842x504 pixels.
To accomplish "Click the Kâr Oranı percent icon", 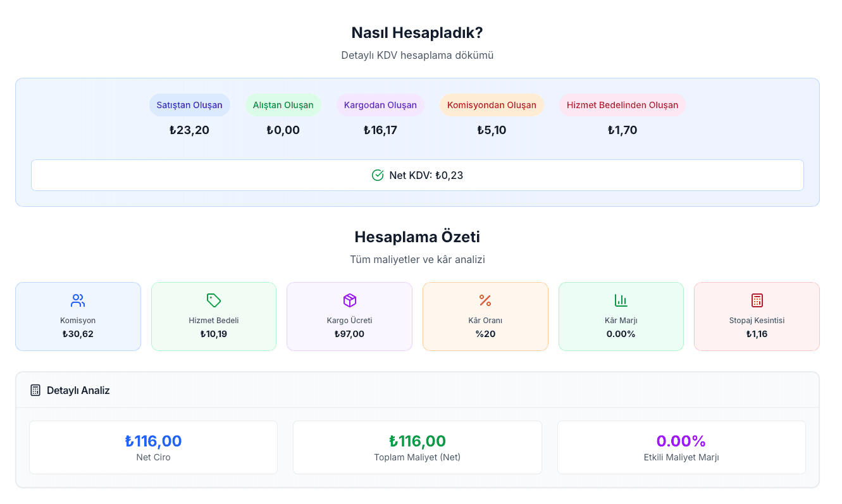I will pyautogui.click(x=485, y=300).
